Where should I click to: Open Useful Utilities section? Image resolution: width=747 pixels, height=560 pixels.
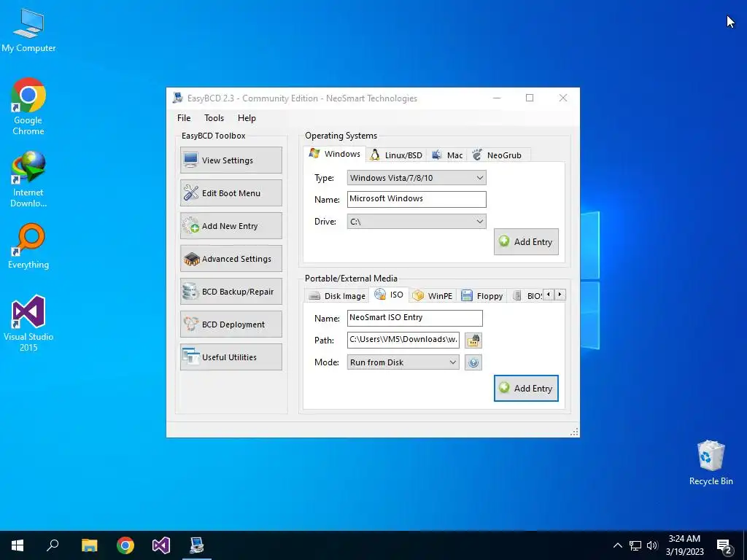click(231, 357)
